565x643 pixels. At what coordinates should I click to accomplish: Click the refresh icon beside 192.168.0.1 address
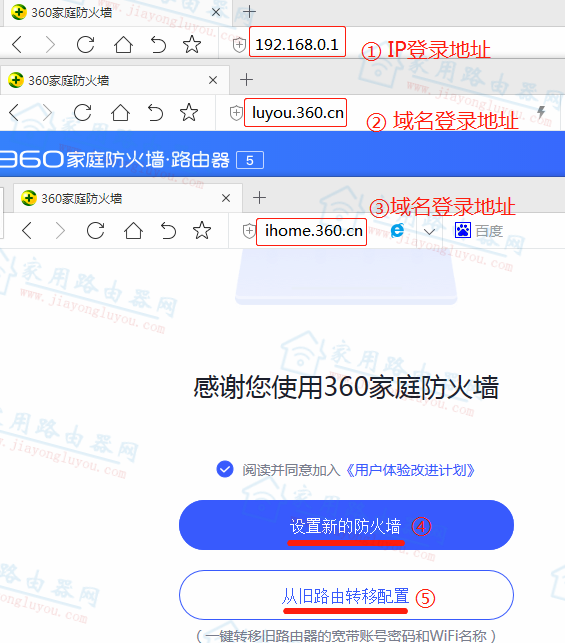point(86,44)
